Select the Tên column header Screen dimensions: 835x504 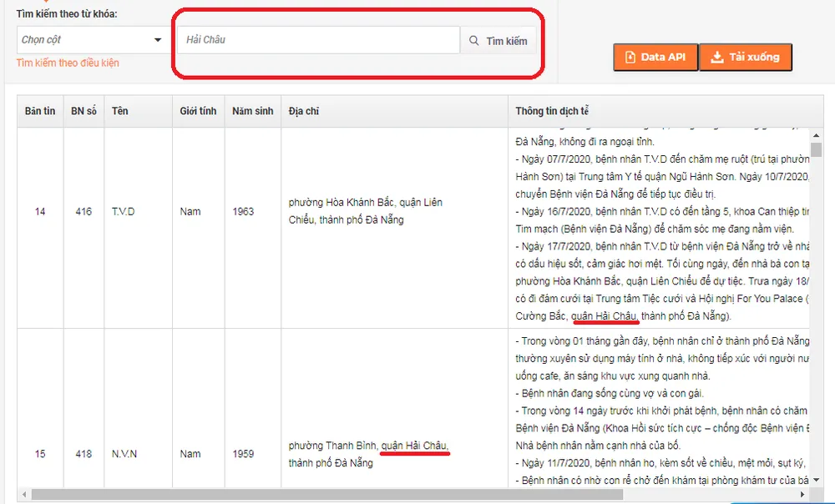point(120,111)
